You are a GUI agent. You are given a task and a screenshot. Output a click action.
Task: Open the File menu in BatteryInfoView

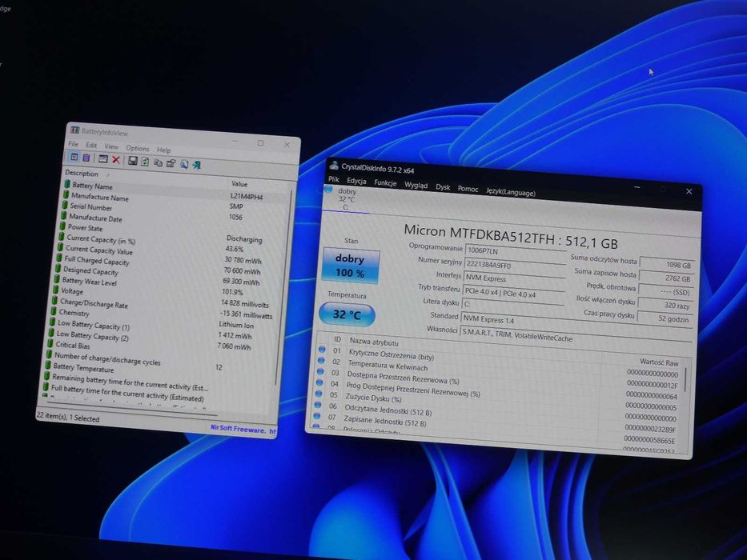click(x=74, y=144)
